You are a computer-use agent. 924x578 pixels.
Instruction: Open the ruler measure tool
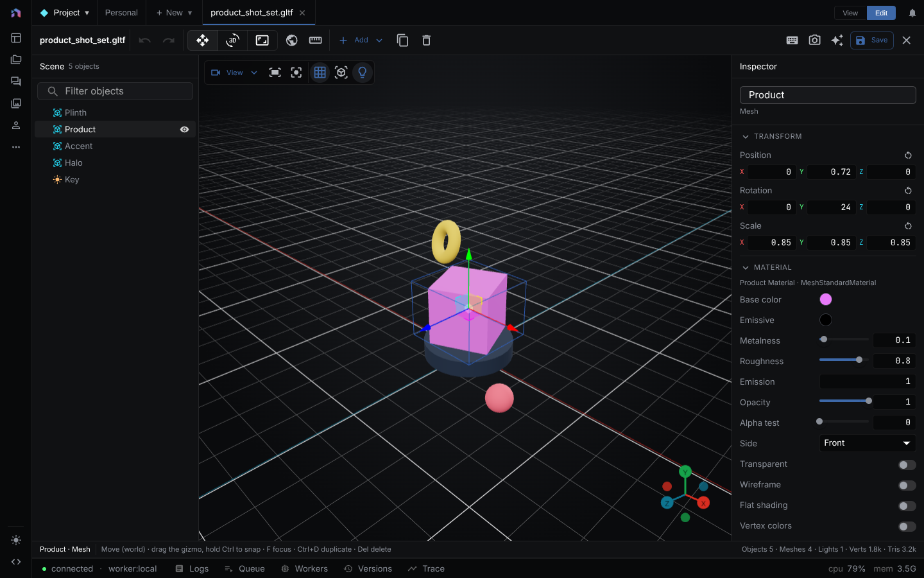pyautogui.click(x=315, y=40)
